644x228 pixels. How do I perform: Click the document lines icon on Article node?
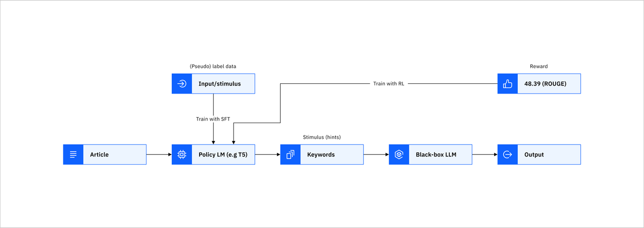[x=74, y=154]
